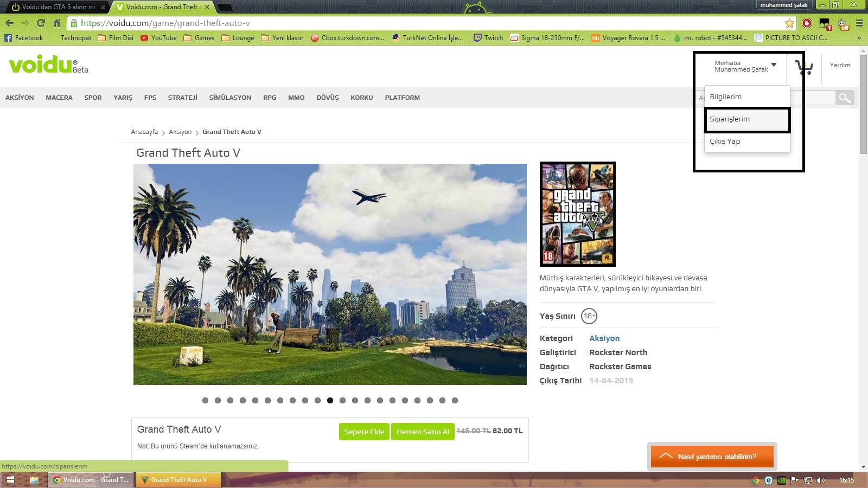868x488 pixels.
Task: Go to Anasayfa in the breadcrumb
Action: 144,132
